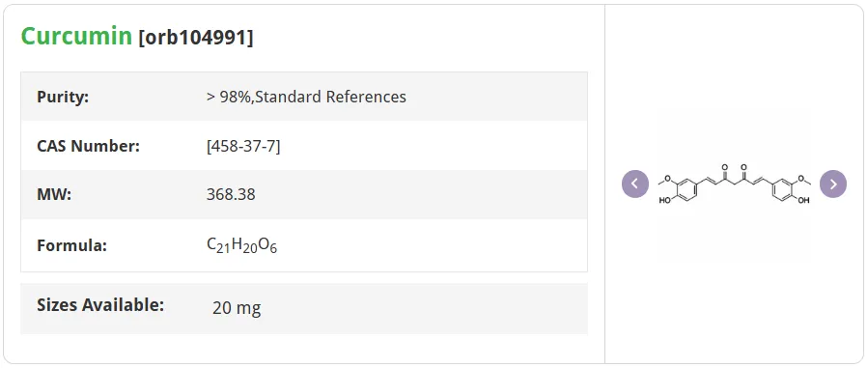
Task: Click the previous image arrow button
Action: pos(635,184)
